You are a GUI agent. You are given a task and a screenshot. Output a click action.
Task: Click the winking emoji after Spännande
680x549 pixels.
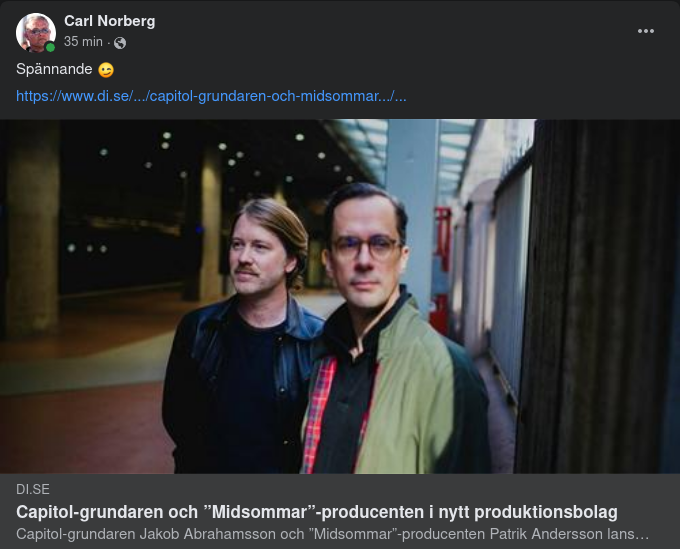[x=106, y=70]
